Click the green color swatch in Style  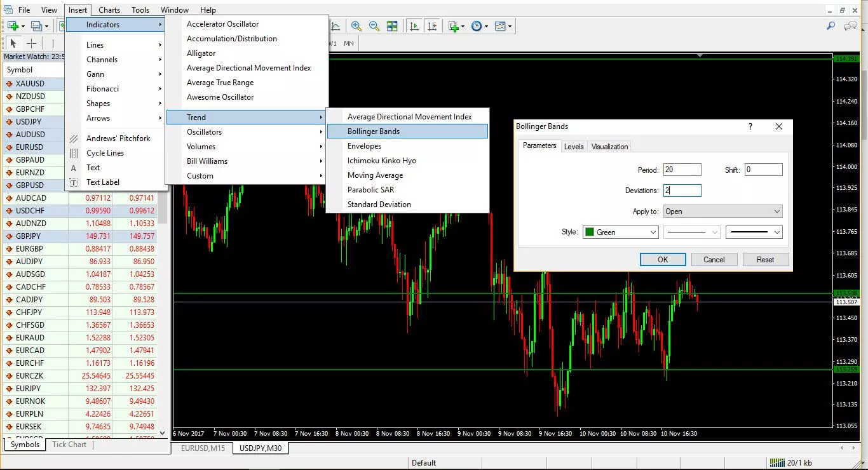[589, 232]
